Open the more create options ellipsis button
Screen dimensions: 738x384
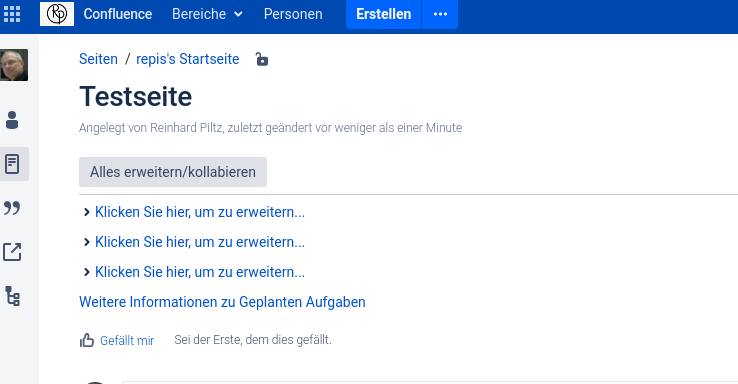pyautogui.click(x=440, y=14)
